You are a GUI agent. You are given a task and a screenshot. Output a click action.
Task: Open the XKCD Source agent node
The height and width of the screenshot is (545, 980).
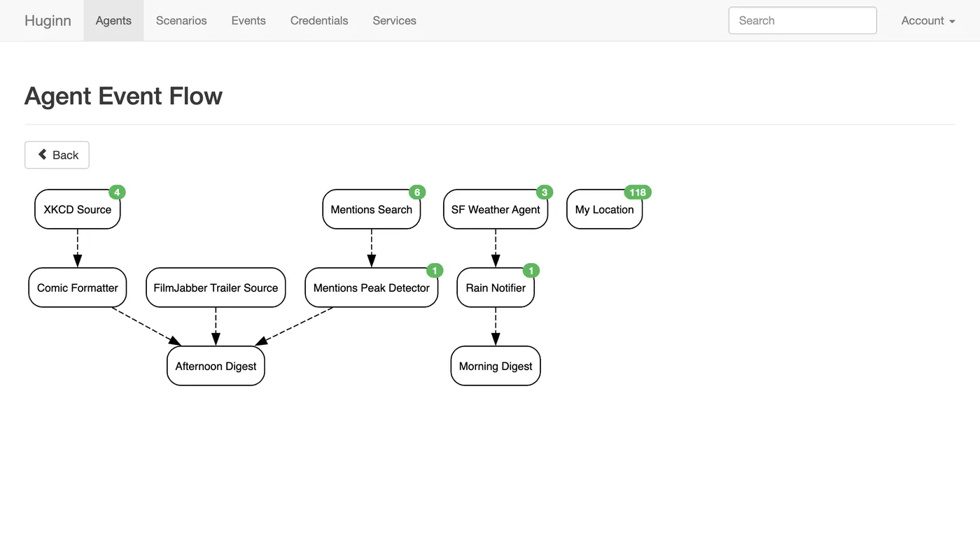(x=78, y=209)
